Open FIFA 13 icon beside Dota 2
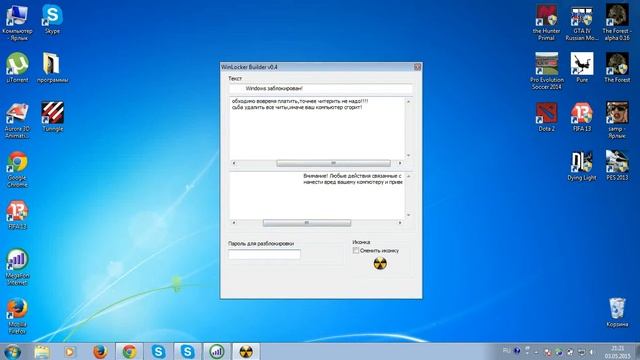The width and height of the screenshot is (640, 360). (x=582, y=117)
